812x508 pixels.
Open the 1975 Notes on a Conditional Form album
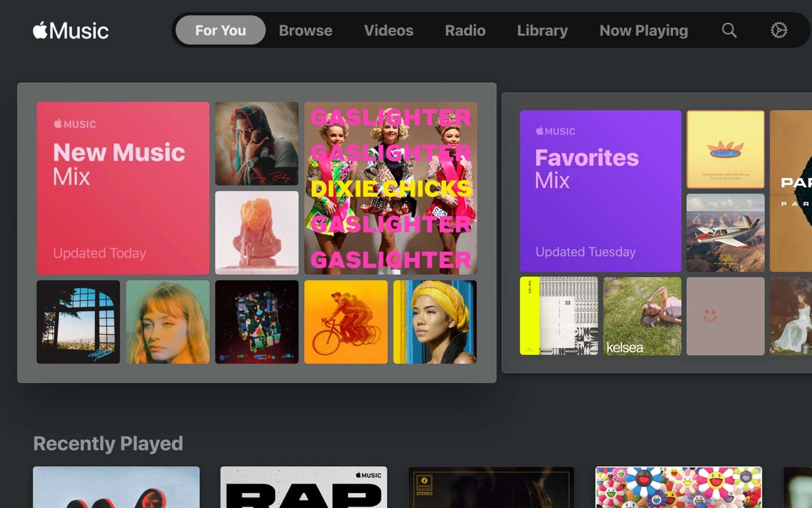(559, 316)
